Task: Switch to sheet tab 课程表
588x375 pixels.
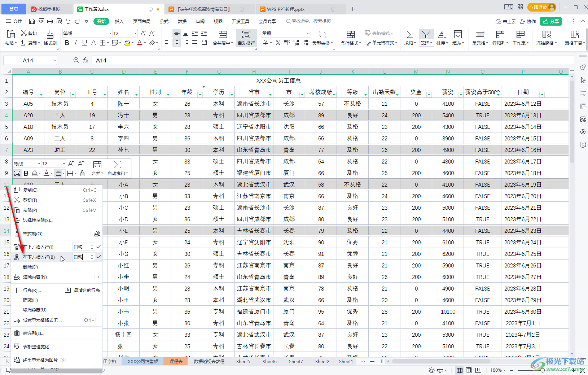Action: tap(176, 361)
